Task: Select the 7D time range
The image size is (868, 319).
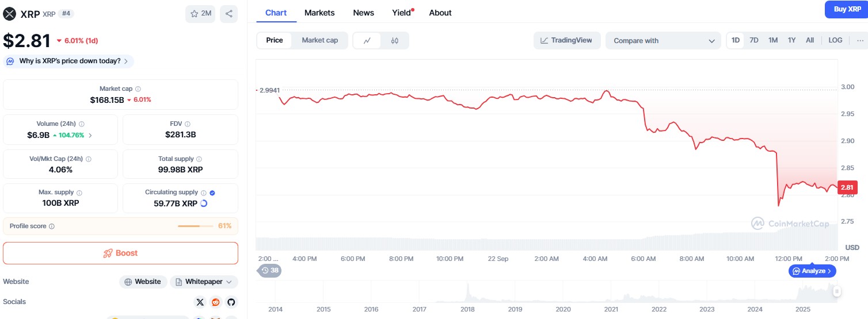Action: [754, 40]
